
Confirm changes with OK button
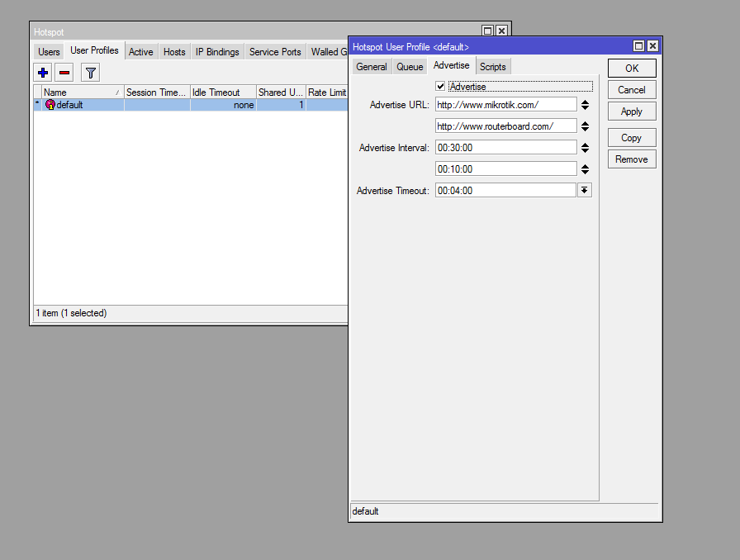[x=632, y=69]
